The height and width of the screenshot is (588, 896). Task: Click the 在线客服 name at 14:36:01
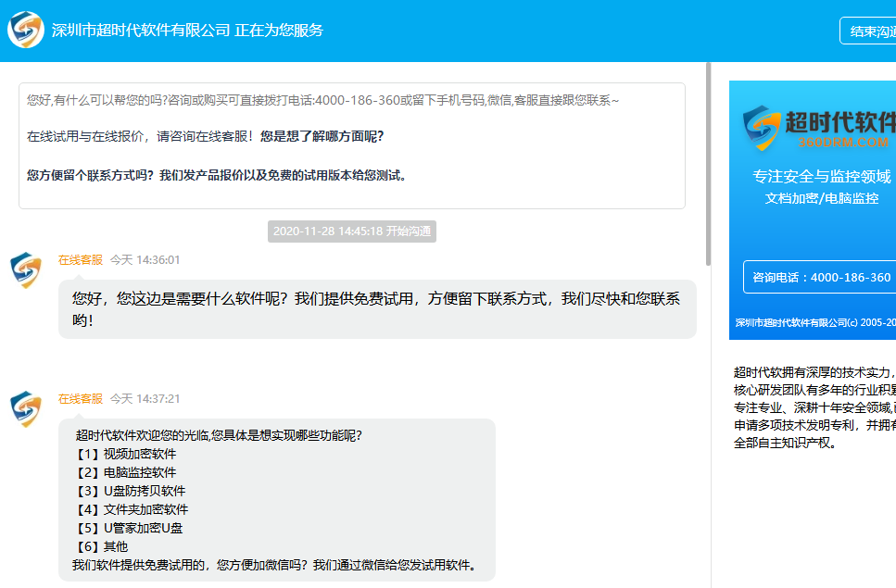pos(81,260)
